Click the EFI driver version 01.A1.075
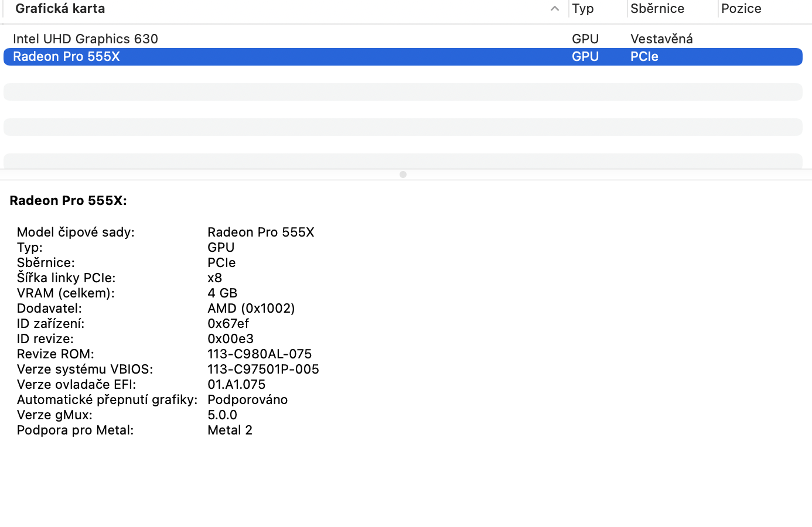 point(237,385)
